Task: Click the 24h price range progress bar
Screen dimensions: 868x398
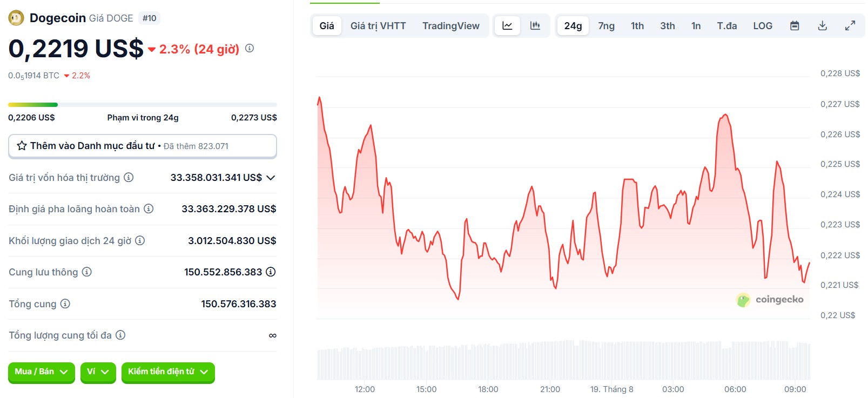Action: 143,105
